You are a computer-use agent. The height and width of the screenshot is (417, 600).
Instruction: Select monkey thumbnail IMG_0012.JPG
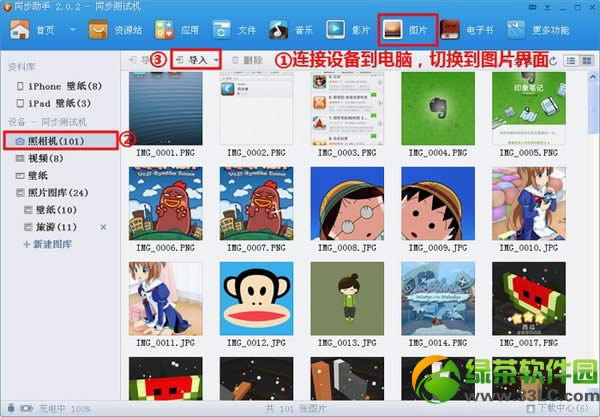tap(256, 299)
